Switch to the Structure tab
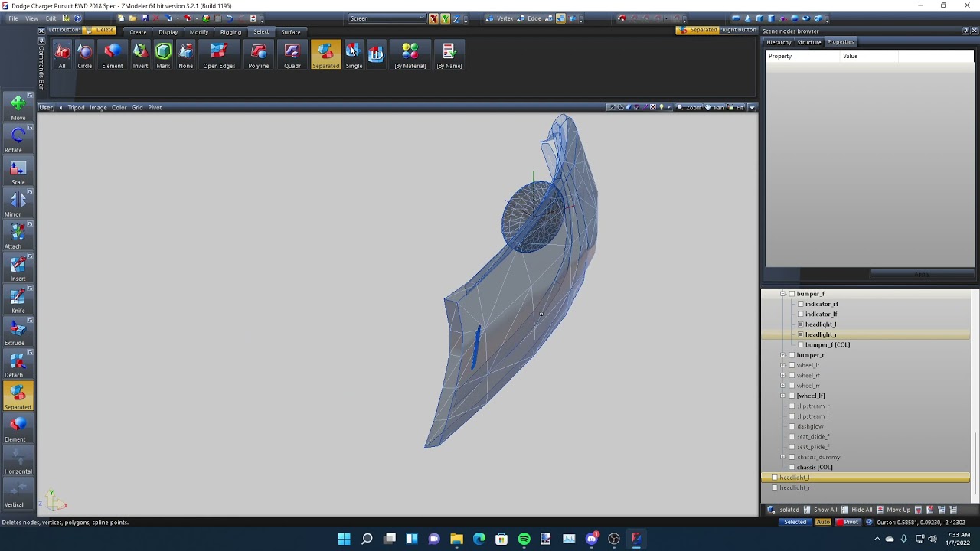 (809, 42)
